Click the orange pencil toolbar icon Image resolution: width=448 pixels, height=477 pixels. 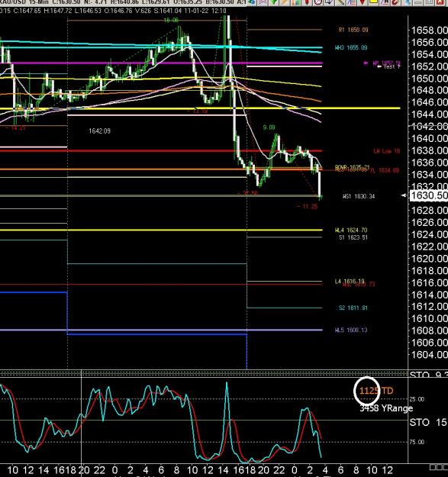click(x=284, y=2)
